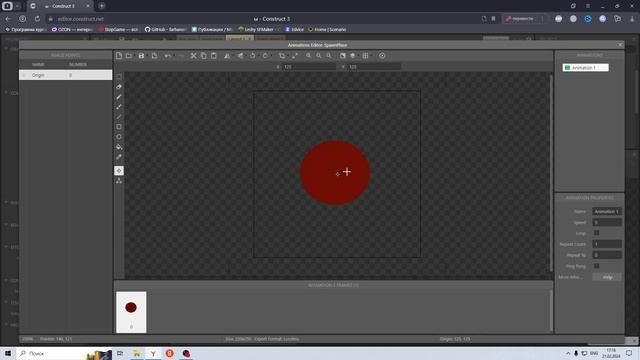This screenshot has height=360, width=640.
Task: Select Animation 1 in animations list
Action: [x=585, y=68]
